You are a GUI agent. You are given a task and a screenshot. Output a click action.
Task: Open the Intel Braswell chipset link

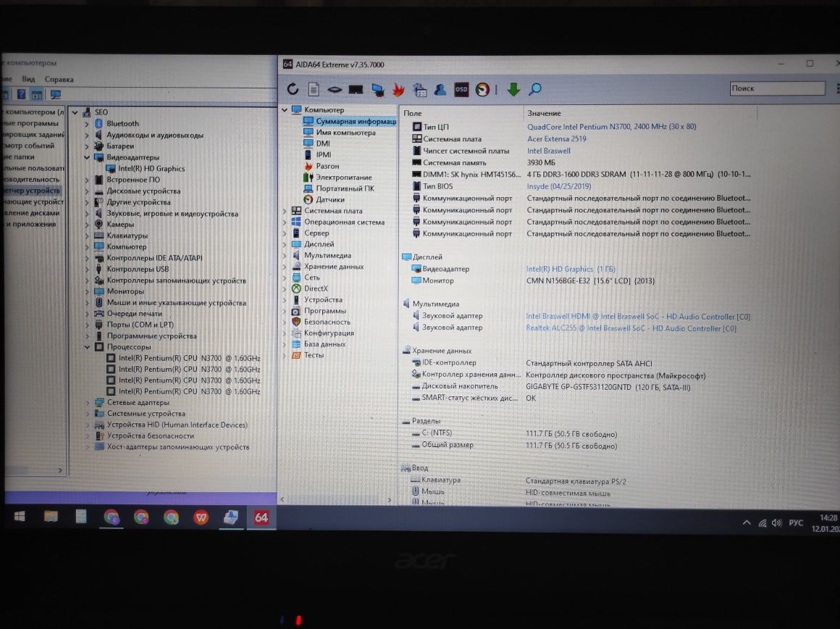coord(549,151)
